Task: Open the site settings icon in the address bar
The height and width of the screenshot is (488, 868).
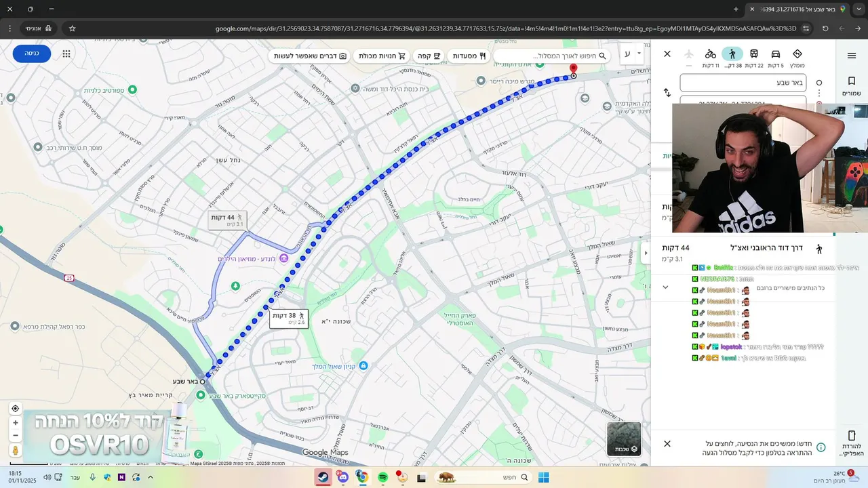Action: (806, 28)
